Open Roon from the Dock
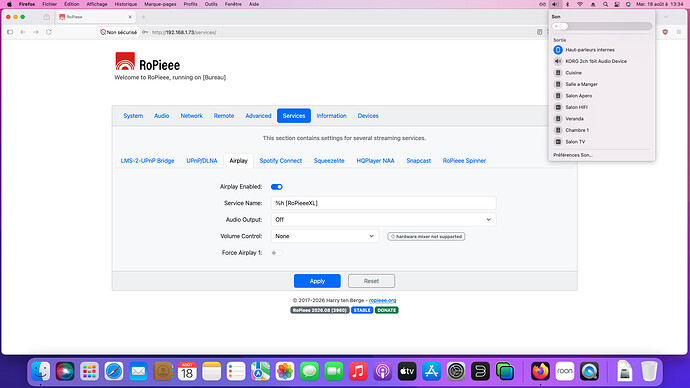690x388 pixels. (565, 371)
